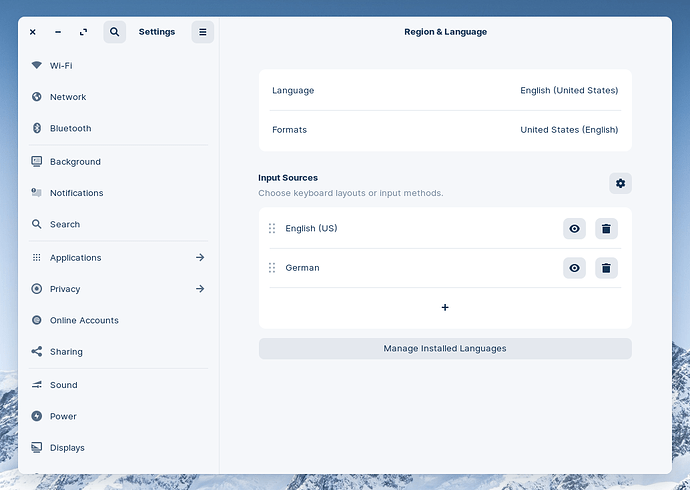Viewport: 690px width, 490px height.
Task: Click the Sharing icon in sidebar
Action: [x=37, y=351]
